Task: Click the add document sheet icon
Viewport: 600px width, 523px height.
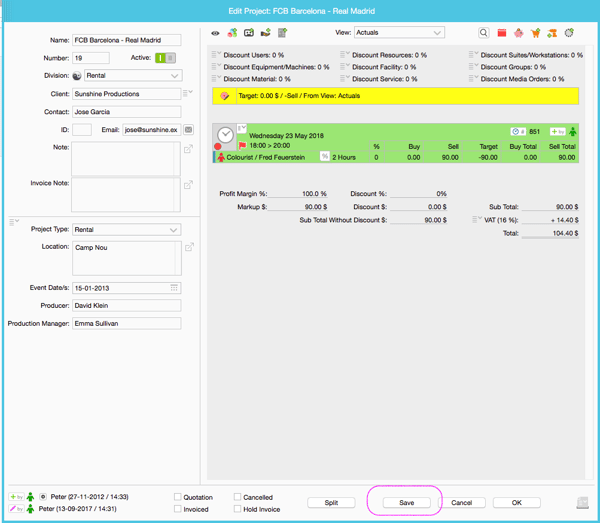Action: pos(282,33)
